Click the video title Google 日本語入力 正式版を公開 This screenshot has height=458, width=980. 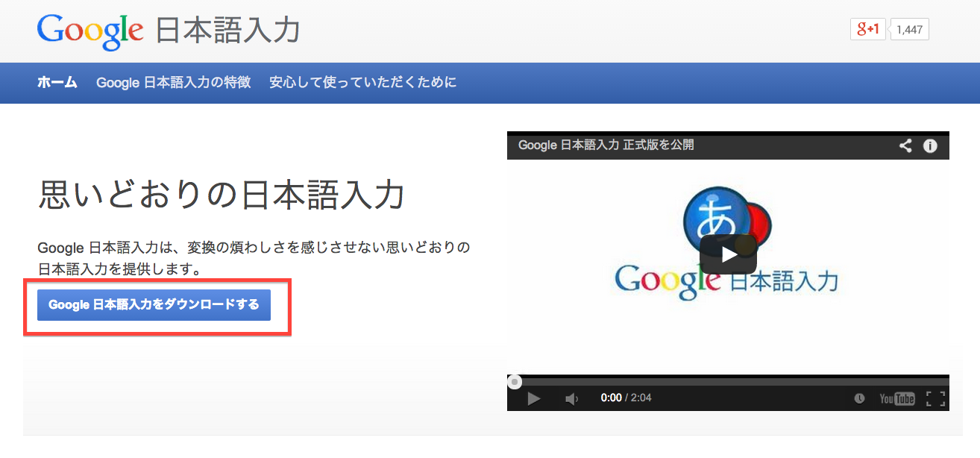[x=606, y=145]
